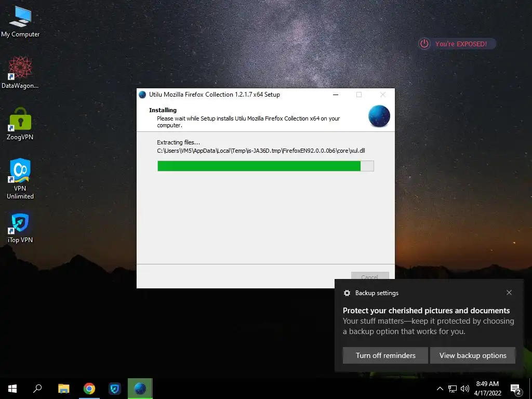Click the green installation progress bar
Viewport: 532px width, 399px height.
[x=265, y=166]
